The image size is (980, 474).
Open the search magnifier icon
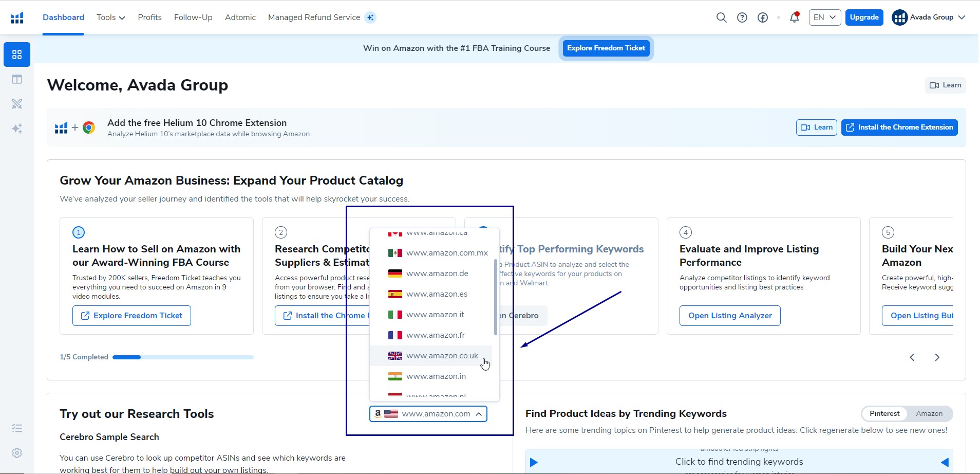click(721, 17)
